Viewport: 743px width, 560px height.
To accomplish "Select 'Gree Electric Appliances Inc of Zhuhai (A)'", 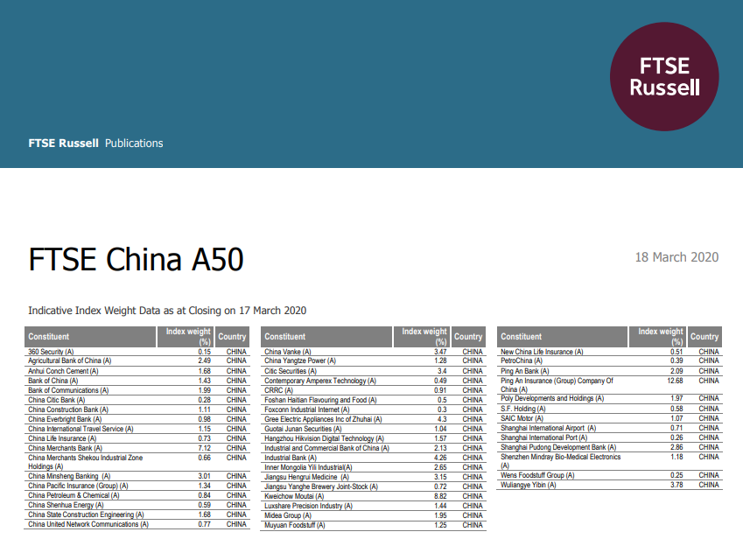I will pyautogui.click(x=323, y=419).
